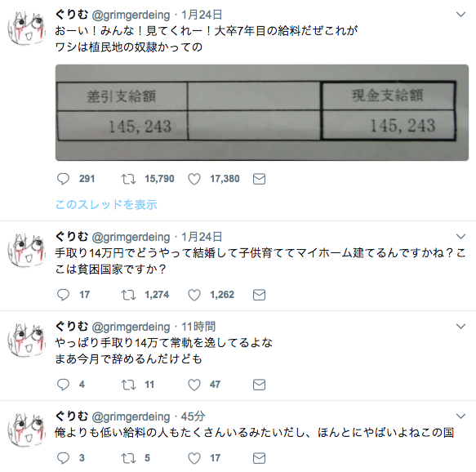Screen dimensions: 476x472
Task: Reply to the tweet with 17 replies
Action: click(x=63, y=295)
